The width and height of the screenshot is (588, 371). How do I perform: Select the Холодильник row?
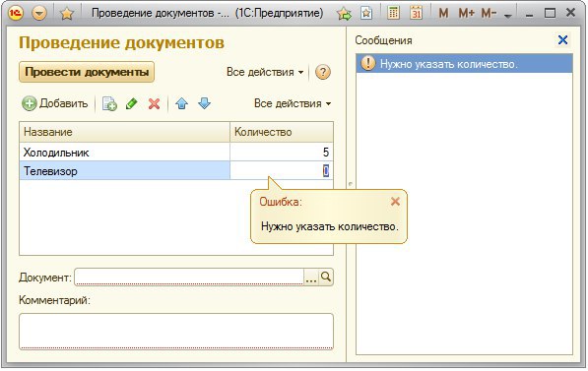pyautogui.click(x=124, y=153)
